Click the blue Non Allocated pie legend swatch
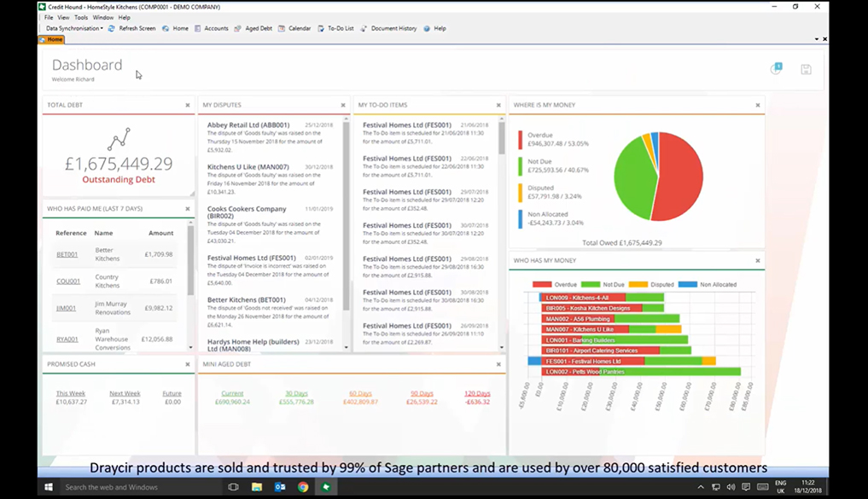The image size is (868, 499). (x=521, y=219)
